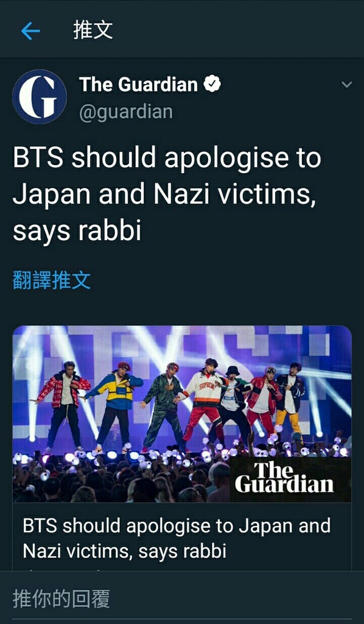Open The Guardian round profile avatar
The height and width of the screenshot is (624, 364).
[x=40, y=97]
